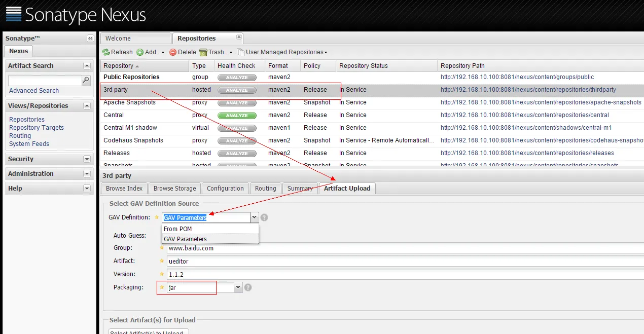The width and height of the screenshot is (644, 334).
Task: Select the Codehaus Snapshots row
Action: click(372, 140)
